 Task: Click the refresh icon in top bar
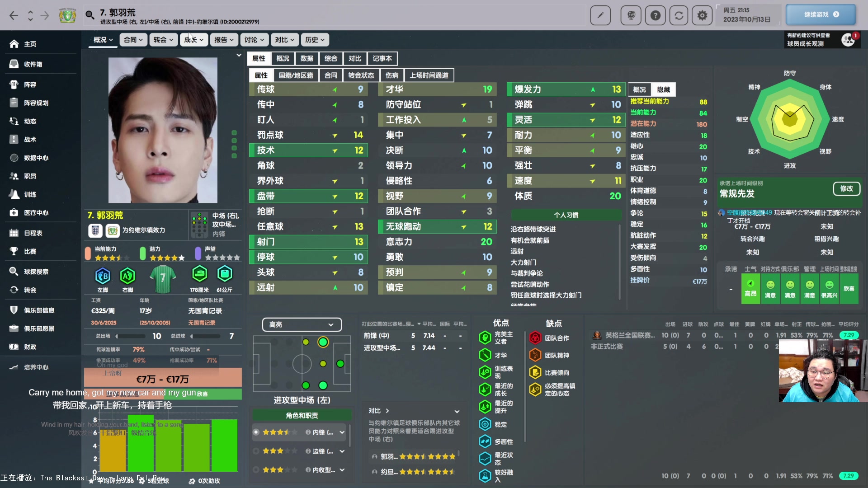pos(679,15)
